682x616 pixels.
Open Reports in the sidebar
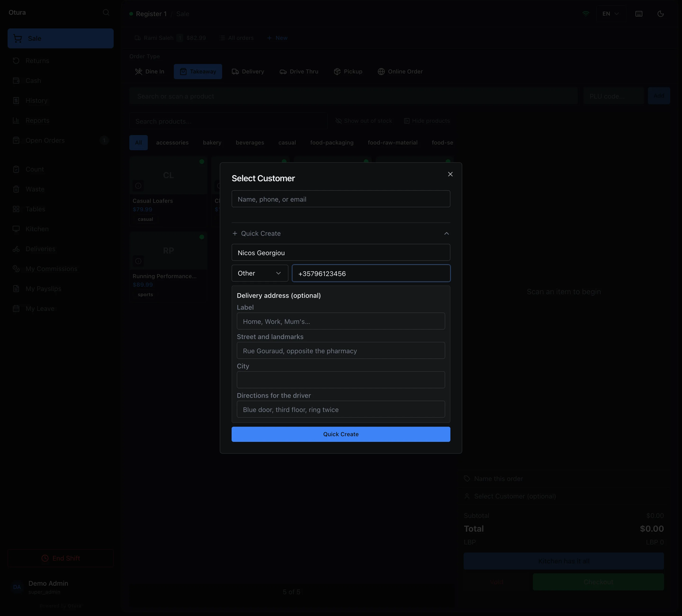click(61, 121)
